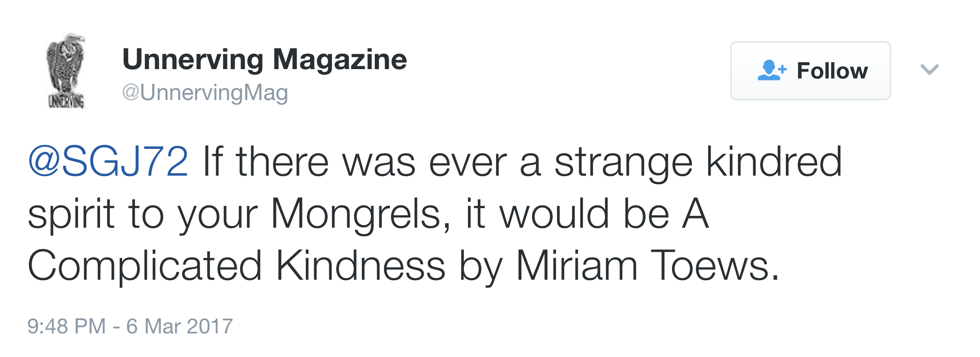Image resolution: width=980 pixels, height=357 pixels.
Task: Click the @UnnervingMag handle
Action: [205, 93]
